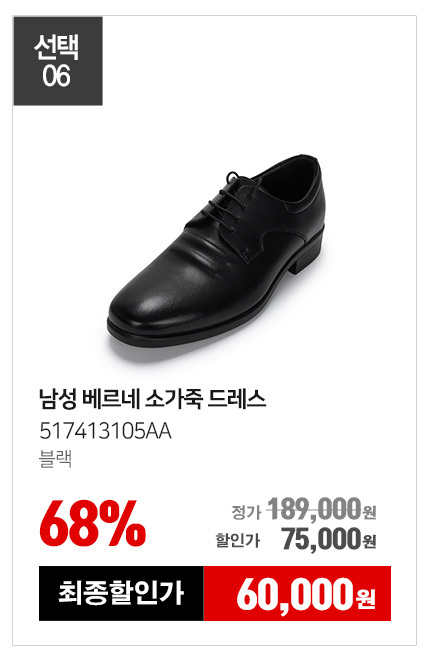
Task: Click the crossed-out 189,000 original price
Action: pos(315,508)
